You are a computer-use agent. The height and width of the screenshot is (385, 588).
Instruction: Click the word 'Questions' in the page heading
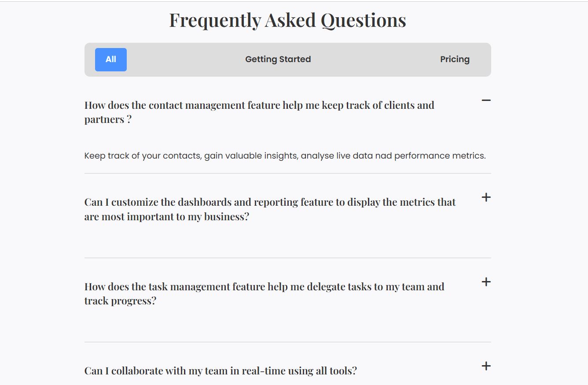coord(363,20)
